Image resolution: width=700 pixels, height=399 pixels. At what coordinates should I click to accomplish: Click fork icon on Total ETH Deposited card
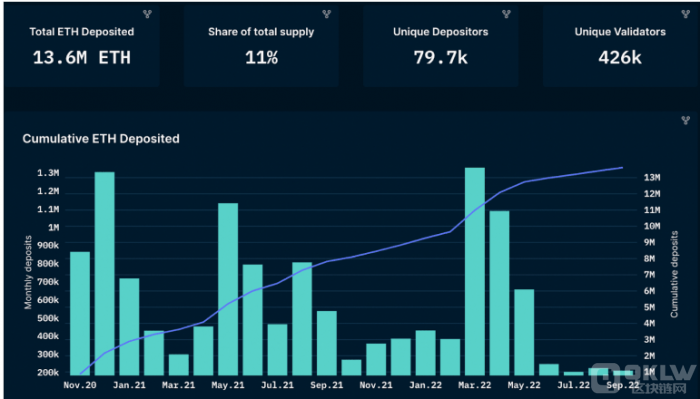coord(147,14)
